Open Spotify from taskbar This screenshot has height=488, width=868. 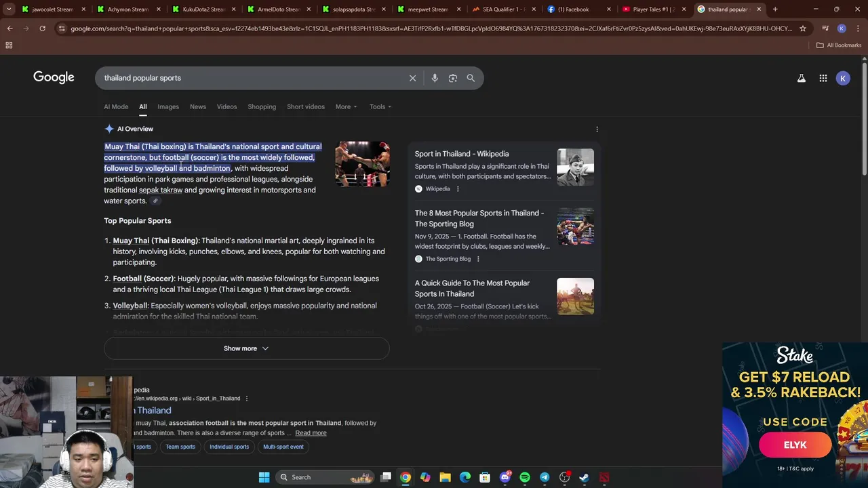pos(525,477)
